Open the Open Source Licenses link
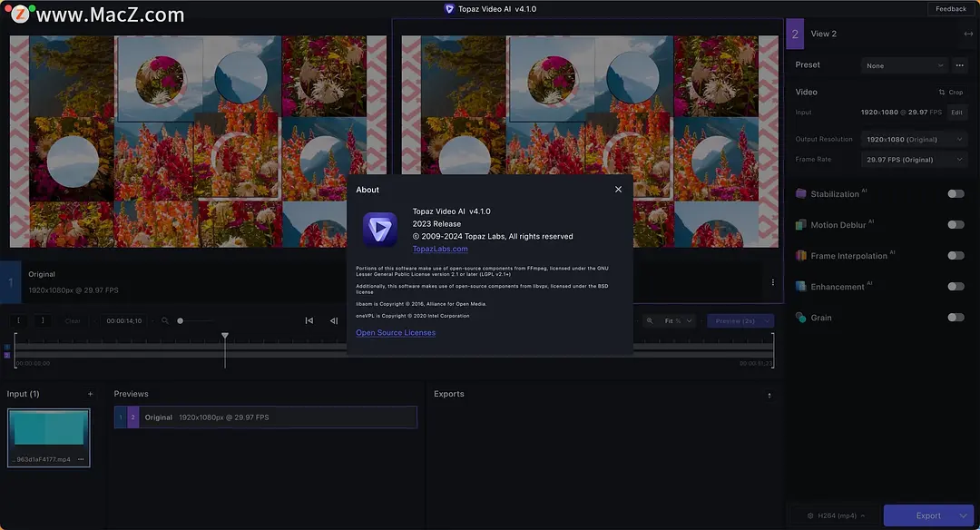 point(396,332)
